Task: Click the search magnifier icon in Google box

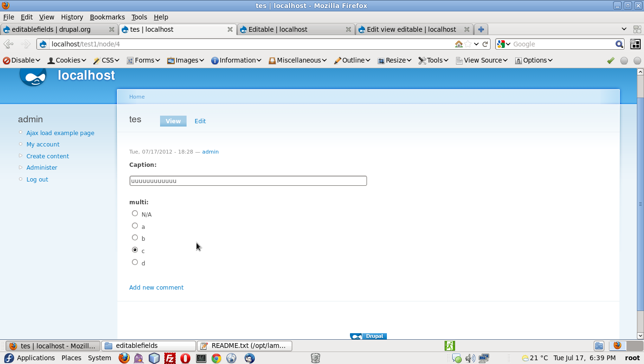Action: point(619,44)
